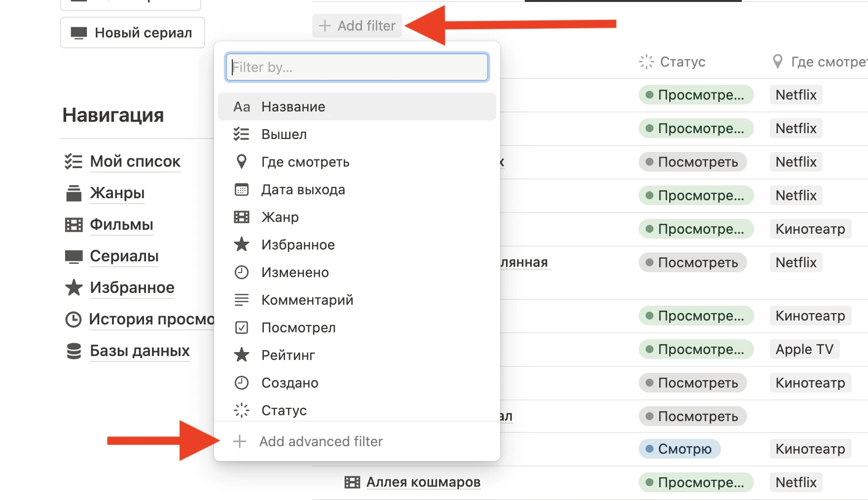Click plus icon beside Add advanced filter
This screenshot has height=501, width=868.
(239, 441)
